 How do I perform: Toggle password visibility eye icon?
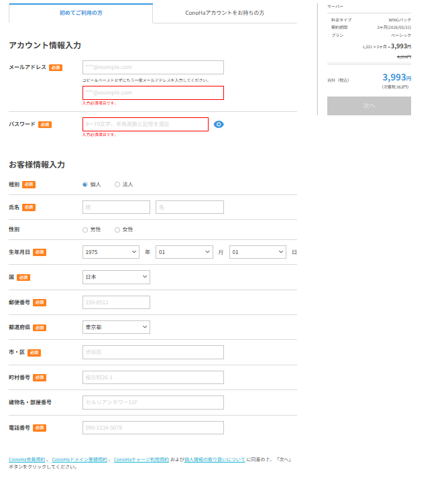219,124
